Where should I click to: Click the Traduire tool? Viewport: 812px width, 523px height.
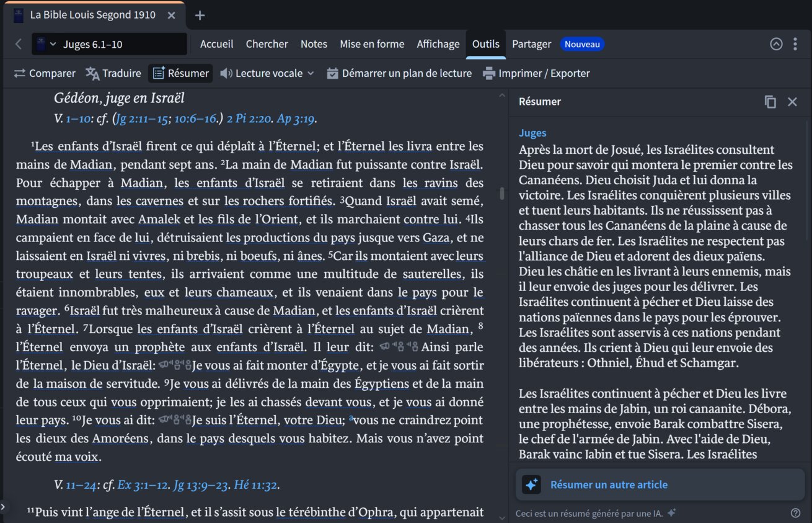(113, 73)
